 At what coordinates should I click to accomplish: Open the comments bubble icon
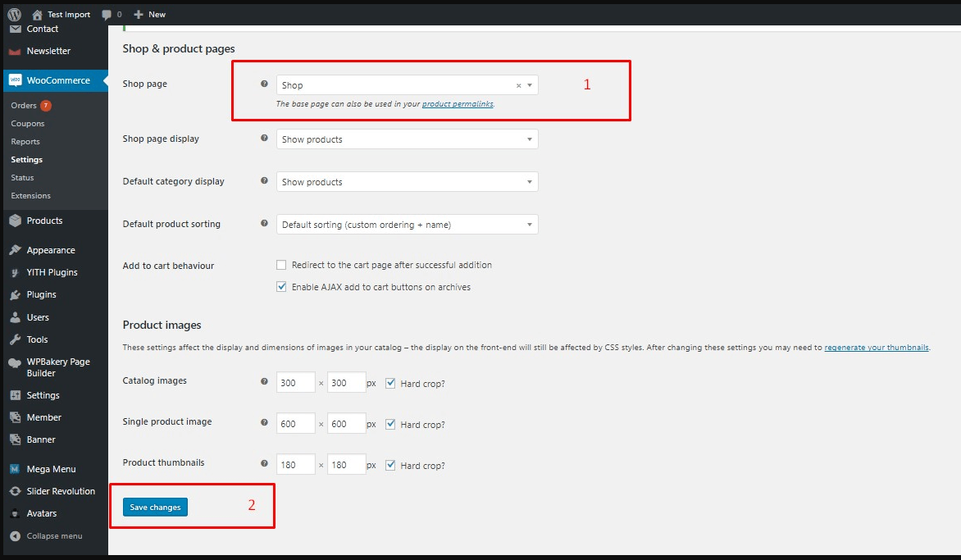click(x=107, y=15)
